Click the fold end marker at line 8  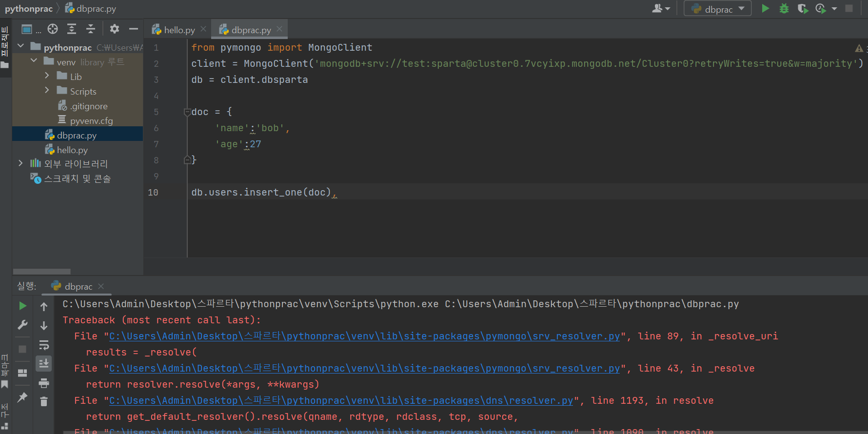187,160
